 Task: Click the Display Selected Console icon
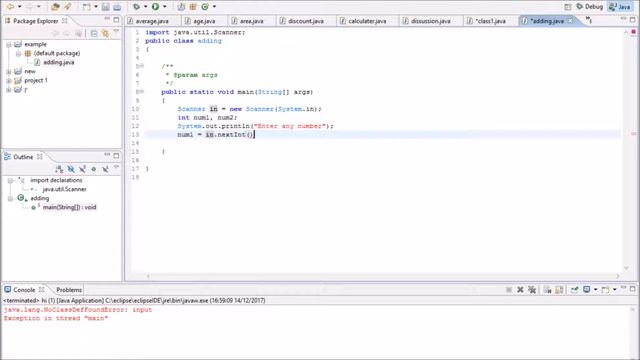[x=587, y=290]
